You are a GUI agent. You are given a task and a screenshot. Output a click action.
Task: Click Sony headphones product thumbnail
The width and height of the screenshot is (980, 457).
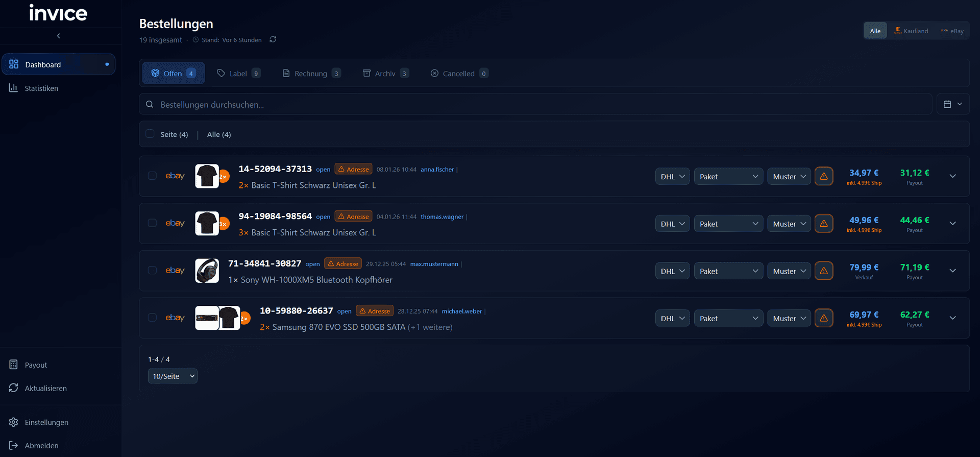click(x=207, y=271)
